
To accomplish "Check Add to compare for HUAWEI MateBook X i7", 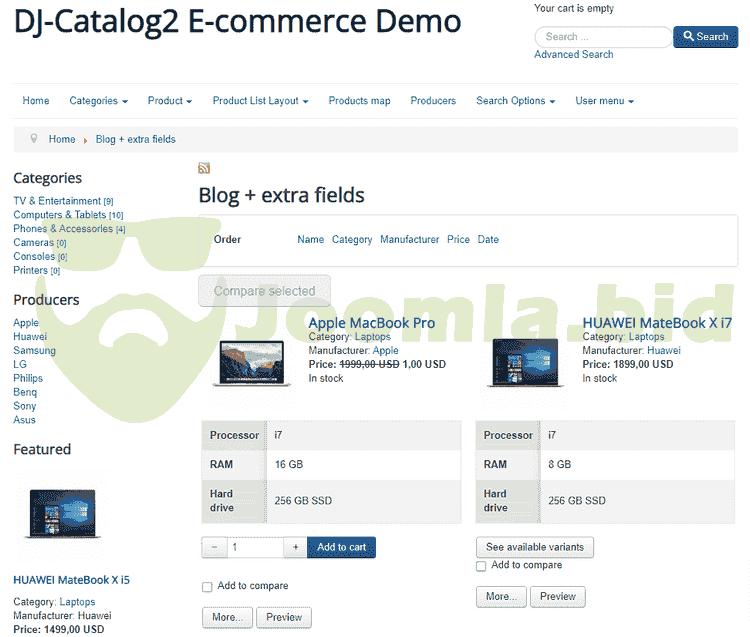I will coord(481,566).
